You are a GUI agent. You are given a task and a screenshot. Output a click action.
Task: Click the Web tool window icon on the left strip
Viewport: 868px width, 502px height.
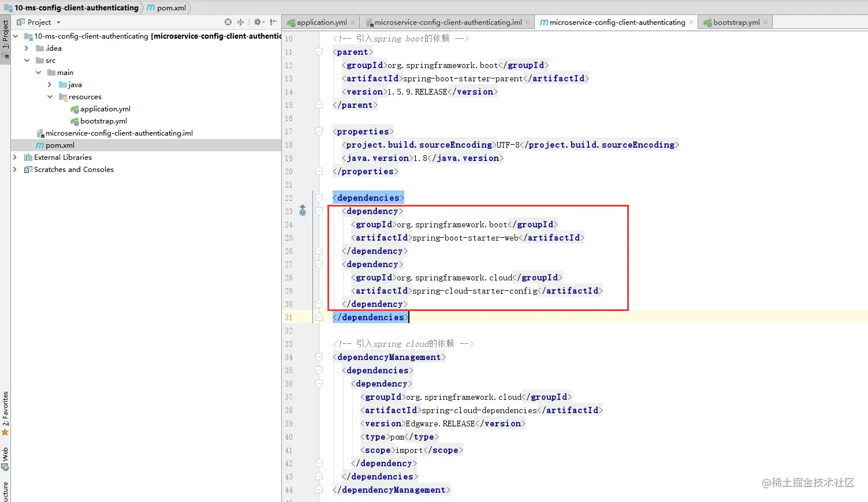[5, 466]
